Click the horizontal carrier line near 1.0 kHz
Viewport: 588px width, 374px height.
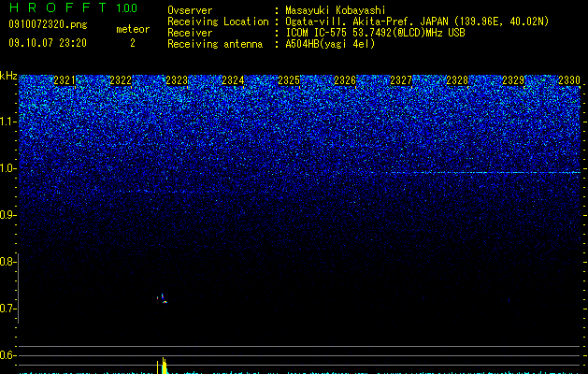483,173
